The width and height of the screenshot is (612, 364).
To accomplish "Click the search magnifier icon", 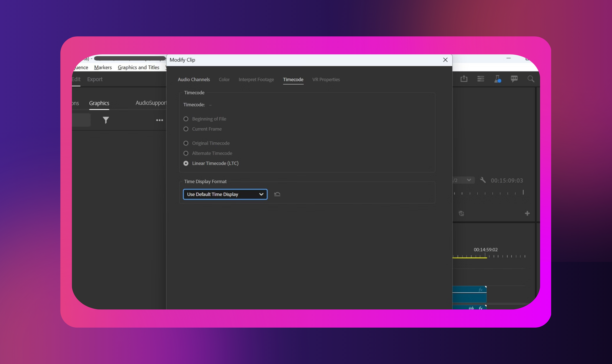I will 531,79.
